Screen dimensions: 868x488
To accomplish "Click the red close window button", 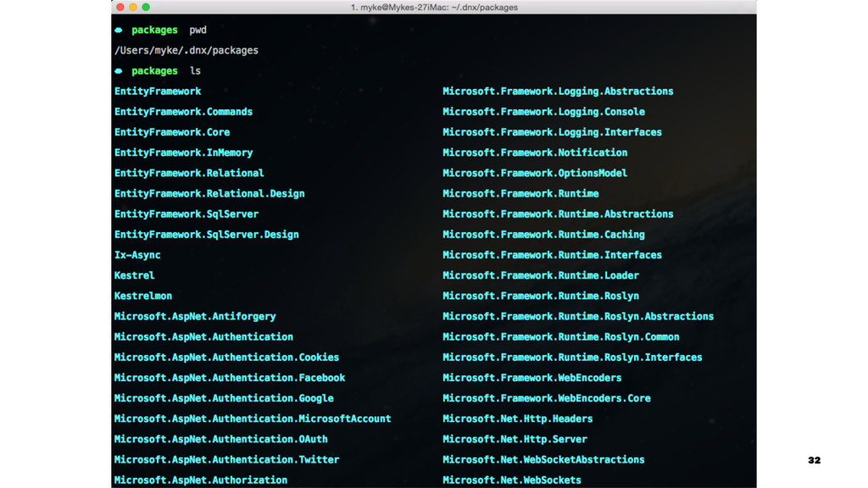I will (120, 7).
